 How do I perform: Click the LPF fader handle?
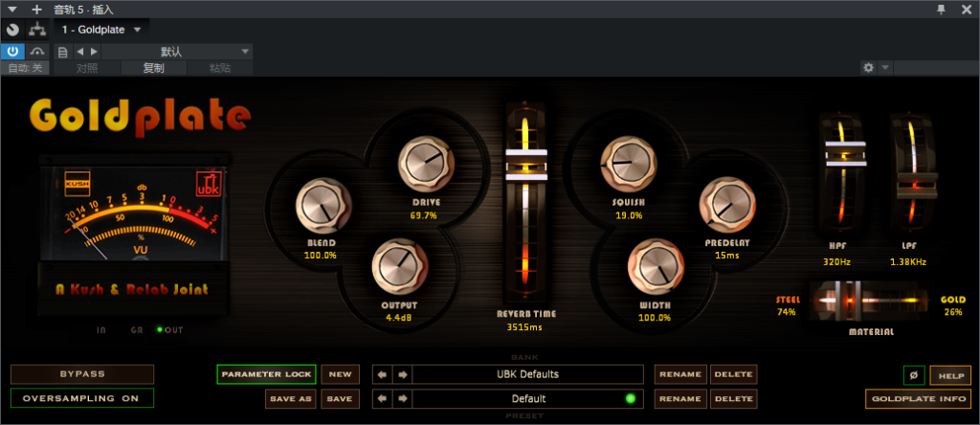coord(916,185)
